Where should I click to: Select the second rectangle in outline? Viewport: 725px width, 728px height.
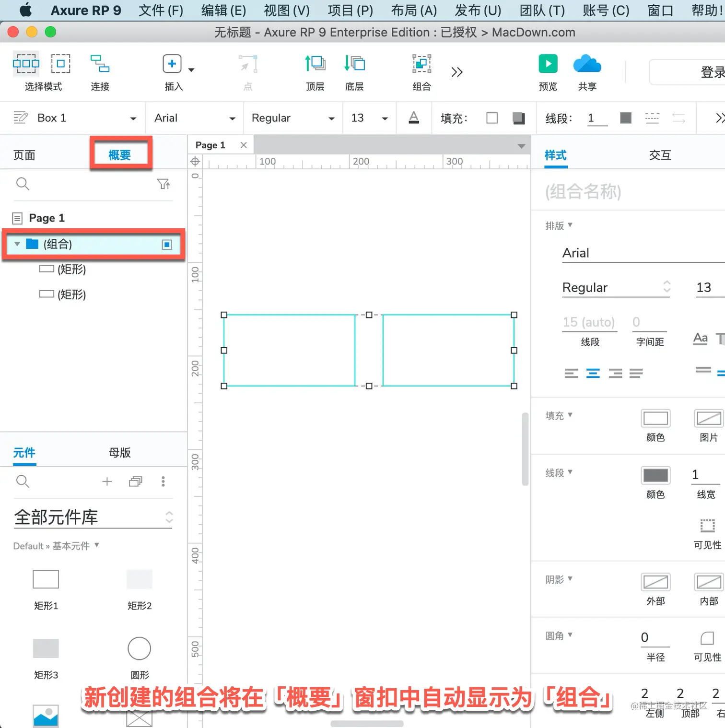pyautogui.click(x=63, y=294)
